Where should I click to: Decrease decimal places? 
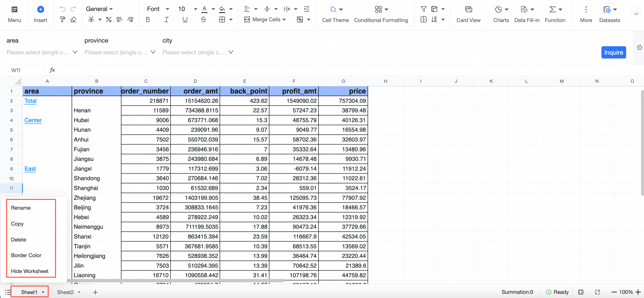pyautogui.click(x=119, y=20)
